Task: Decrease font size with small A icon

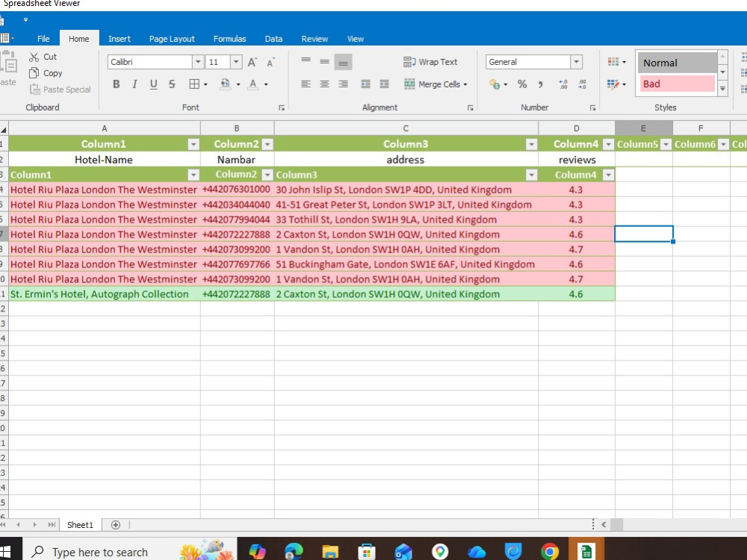Action: point(270,63)
